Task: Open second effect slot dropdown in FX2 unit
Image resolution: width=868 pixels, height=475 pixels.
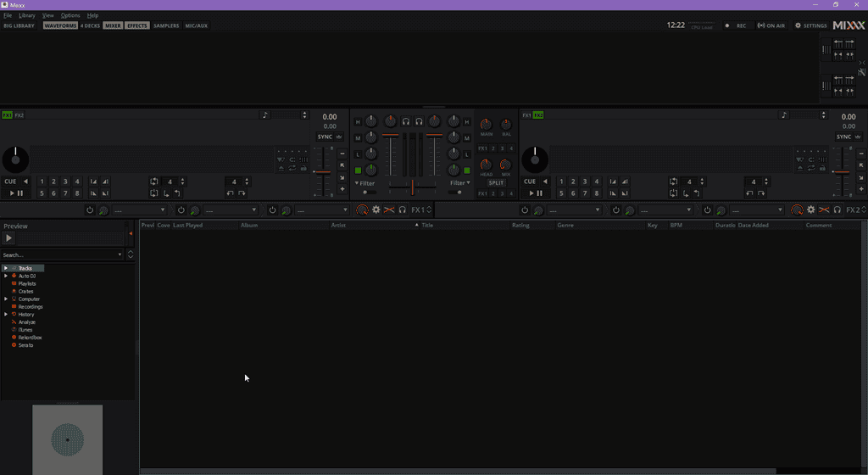Action: pos(665,210)
